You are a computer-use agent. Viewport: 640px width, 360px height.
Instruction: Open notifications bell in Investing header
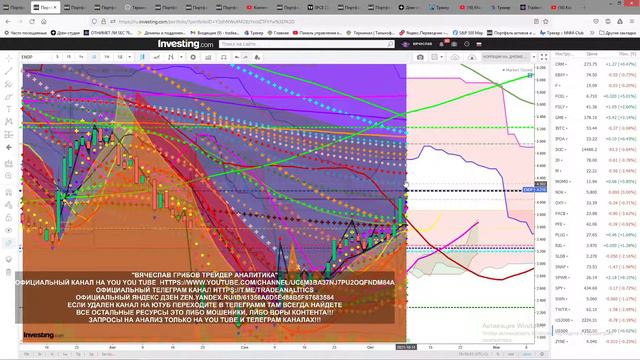442,44
